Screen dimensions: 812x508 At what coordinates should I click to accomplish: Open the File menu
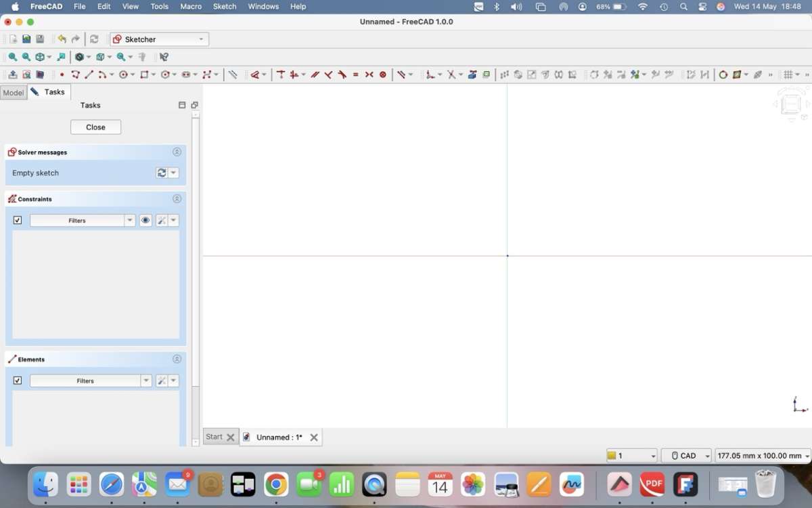[x=79, y=6]
